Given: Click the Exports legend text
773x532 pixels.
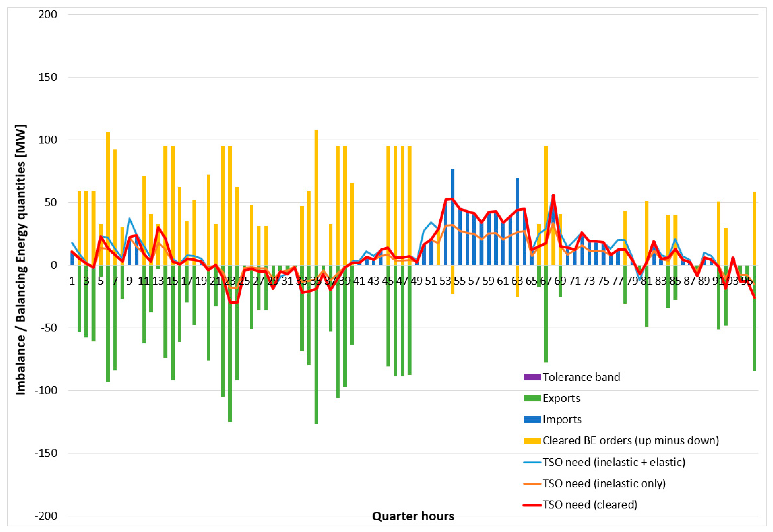Looking at the screenshot, I should click(561, 398).
